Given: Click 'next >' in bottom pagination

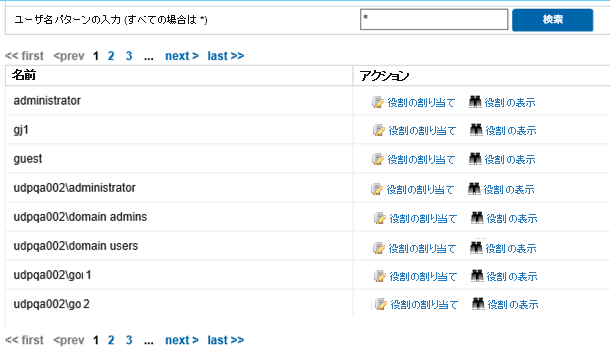Looking at the screenshot, I should [182, 340].
